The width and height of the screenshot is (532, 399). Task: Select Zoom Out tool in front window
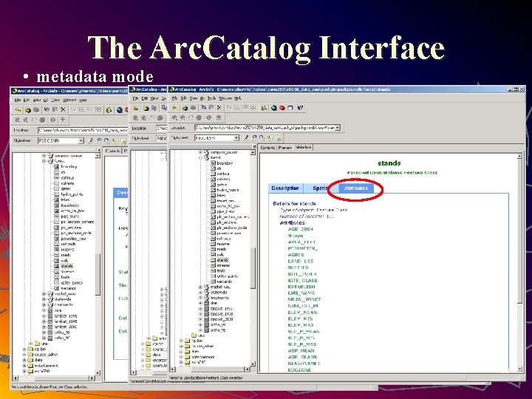pos(183,117)
